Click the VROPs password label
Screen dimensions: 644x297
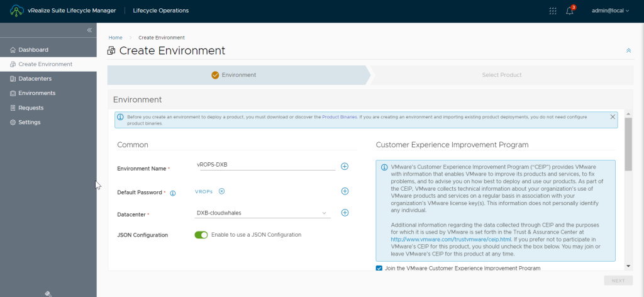pyautogui.click(x=204, y=191)
